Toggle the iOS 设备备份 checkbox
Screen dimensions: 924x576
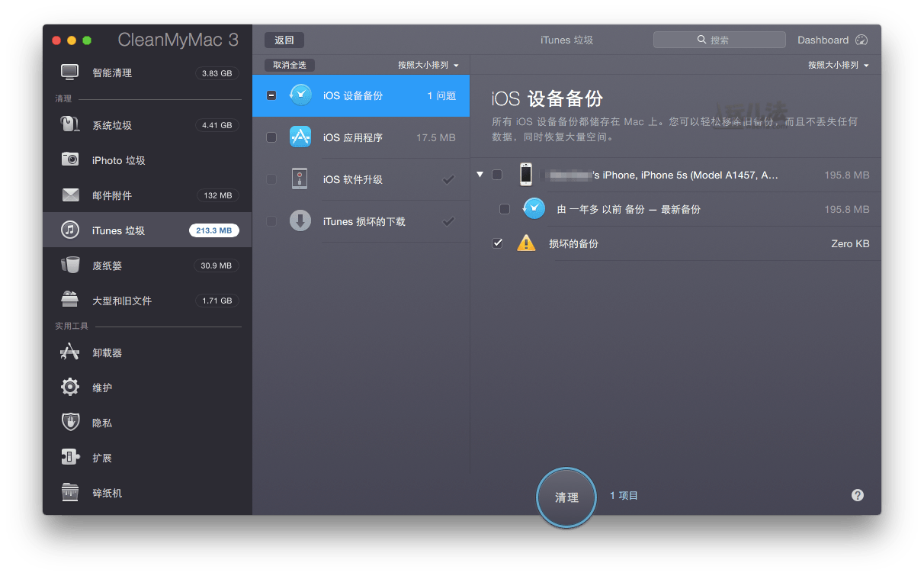271,95
